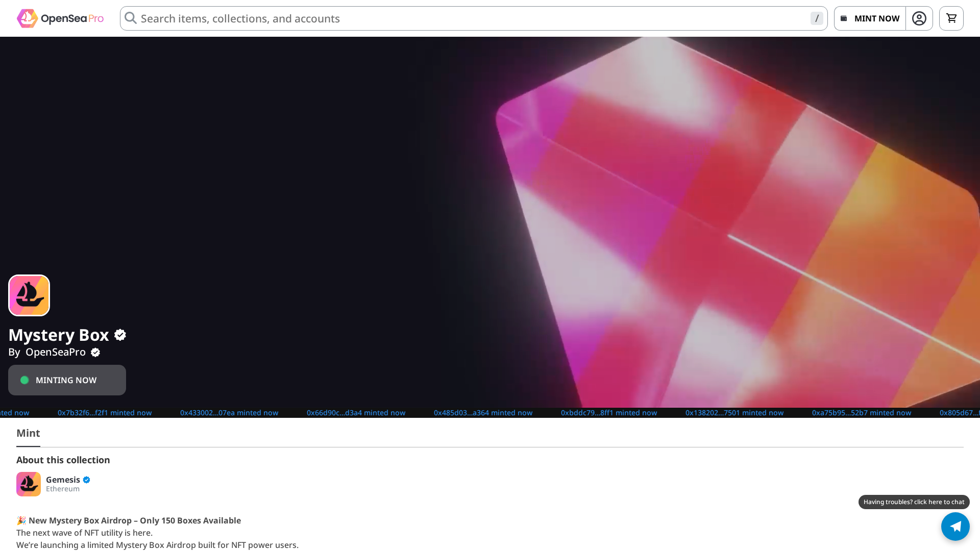Screen dimensions: 980x551
Task: Click 0x433002...07ea minted now entry
Action: tap(229, 413)
